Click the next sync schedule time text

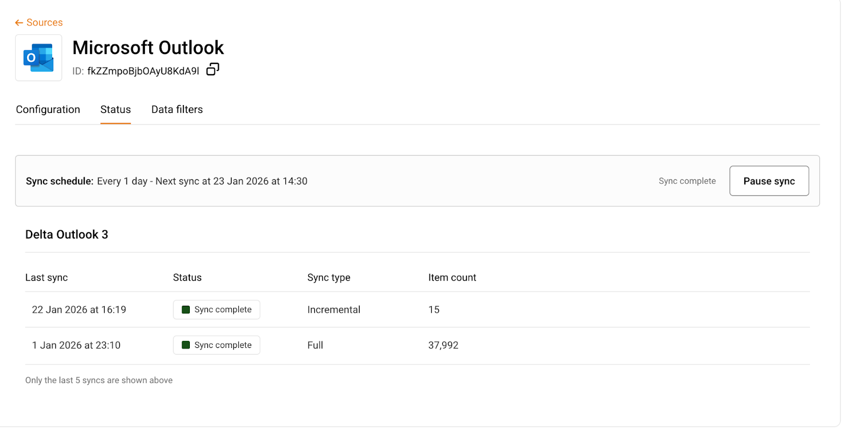pyautogui.click(x=232, y=181)
